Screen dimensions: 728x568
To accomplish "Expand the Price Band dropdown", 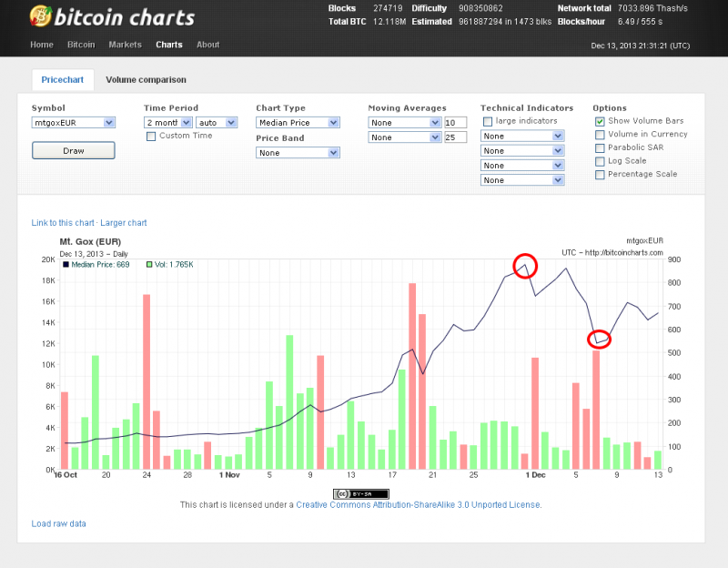I will tap(298, 153).
